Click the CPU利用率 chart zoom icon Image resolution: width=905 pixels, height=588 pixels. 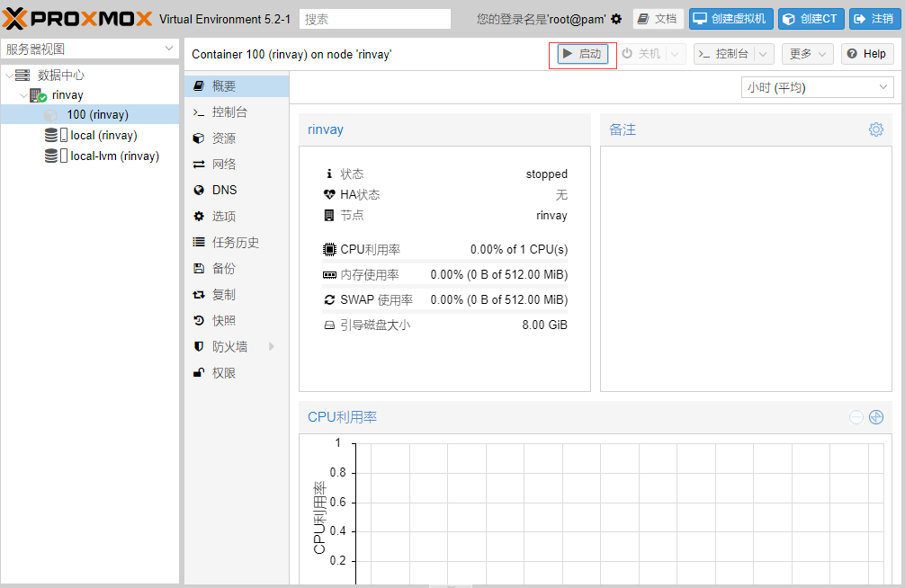876,417
